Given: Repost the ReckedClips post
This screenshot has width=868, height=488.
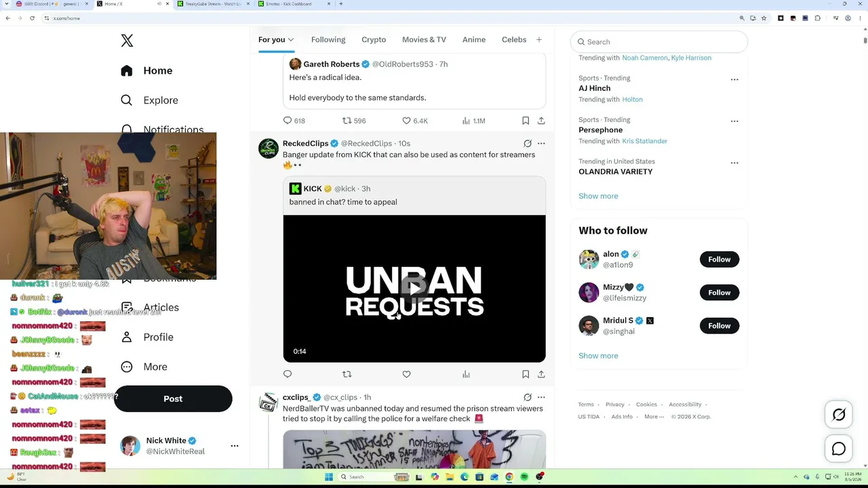Looking at the screenshot, I should [x=347, y=374].
